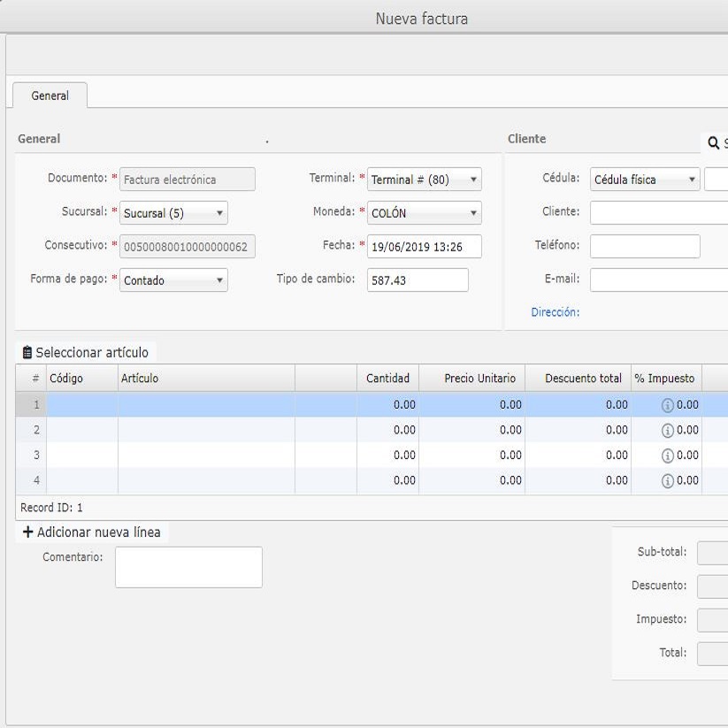The width and height of the screenshot is (728, 728).
Task: Open the Sucursal (5) dropdown
Action: click(x=172, y=213)
